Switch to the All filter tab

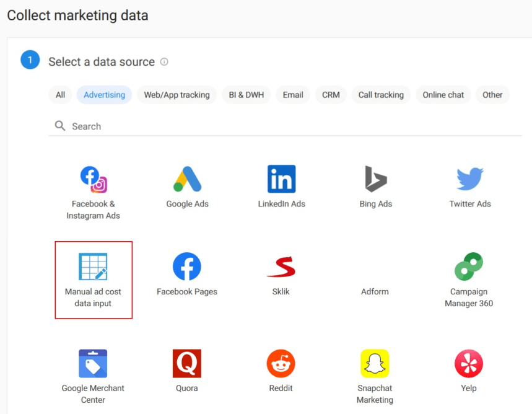point(61,95)
